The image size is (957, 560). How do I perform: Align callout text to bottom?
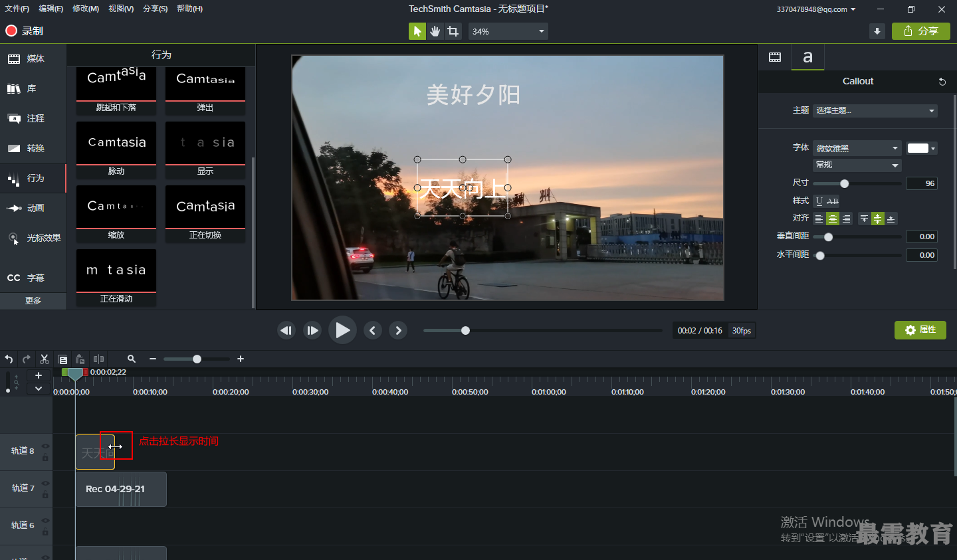[x=891, y=219]
